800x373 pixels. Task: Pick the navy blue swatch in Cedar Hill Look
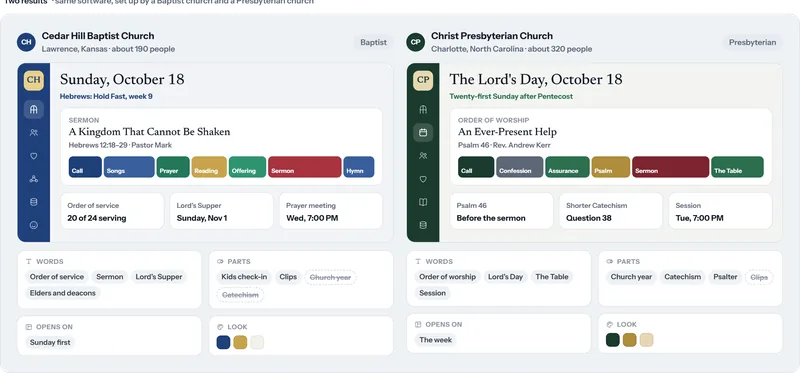tap(223, 342)
